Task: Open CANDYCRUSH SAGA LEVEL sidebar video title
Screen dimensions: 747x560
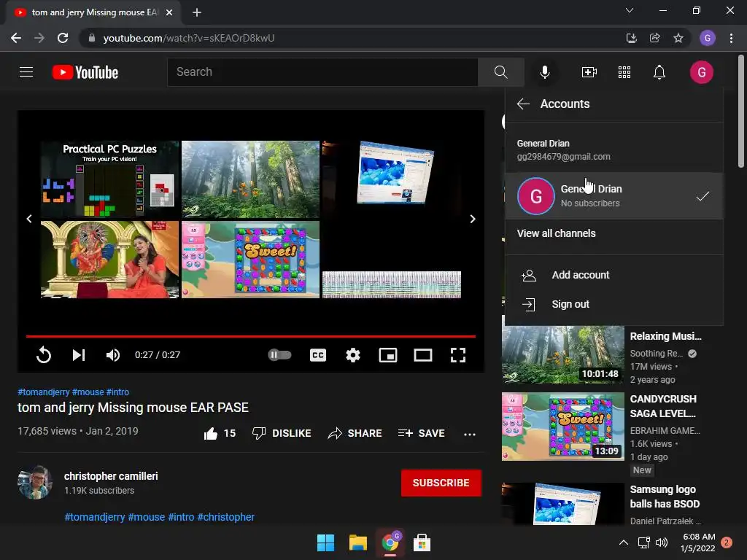Action: (663, 406)
